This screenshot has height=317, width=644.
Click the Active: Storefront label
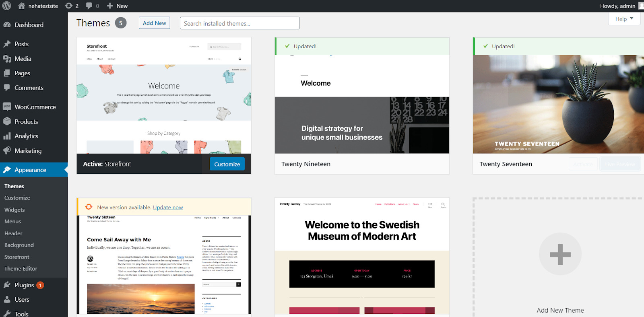tap(107, 164)
